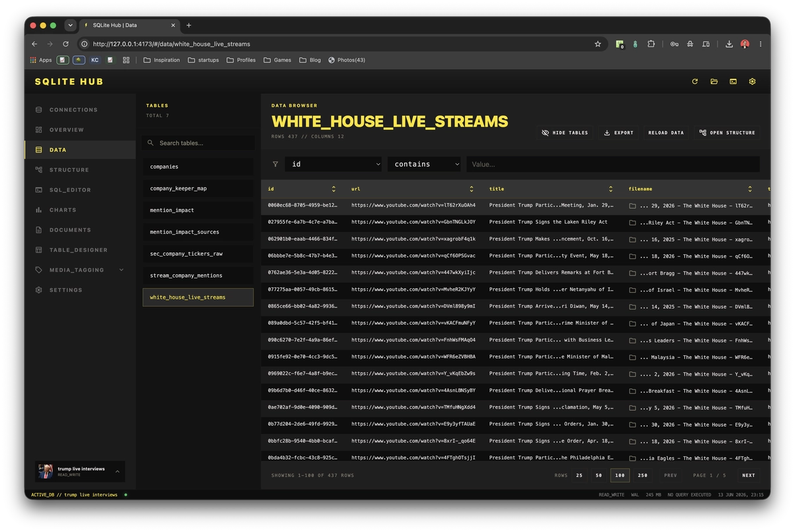The image size is (795, 532).
Task: Open the database folder icon in the header
Action: point(714,81)
